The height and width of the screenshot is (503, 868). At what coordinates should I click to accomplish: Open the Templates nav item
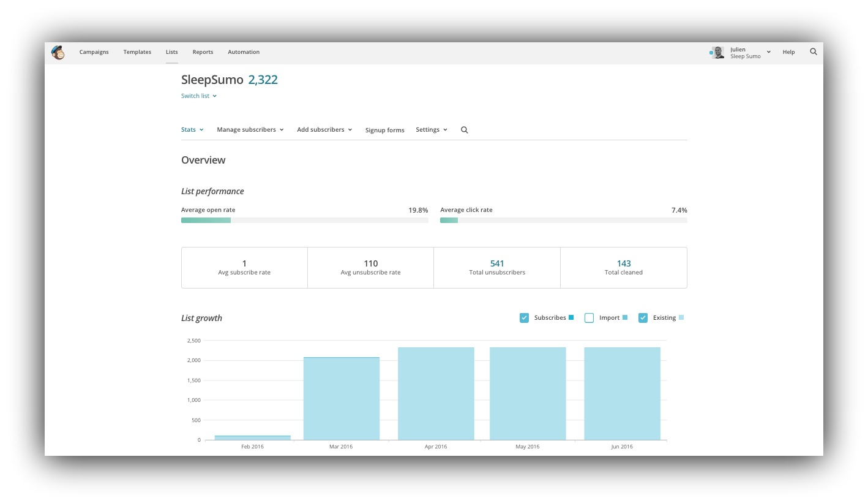tap(137, 52)
